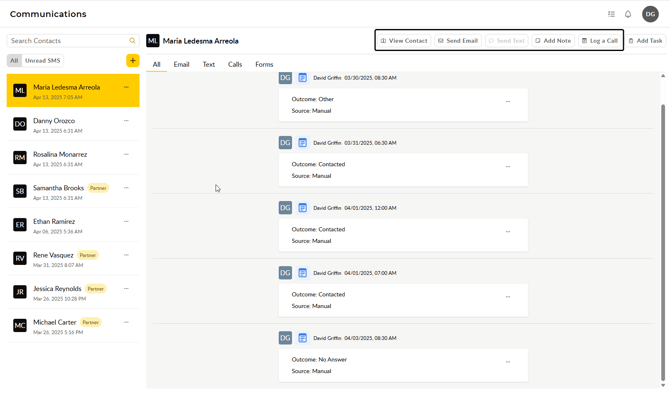
Task: Switch to the Forms tab
Action: [x=264, y=65]
